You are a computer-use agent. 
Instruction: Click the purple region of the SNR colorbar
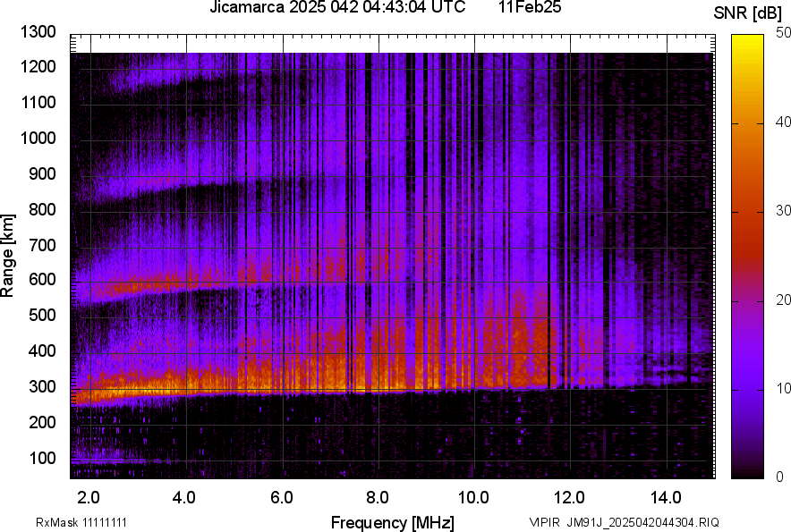(744, 393)
